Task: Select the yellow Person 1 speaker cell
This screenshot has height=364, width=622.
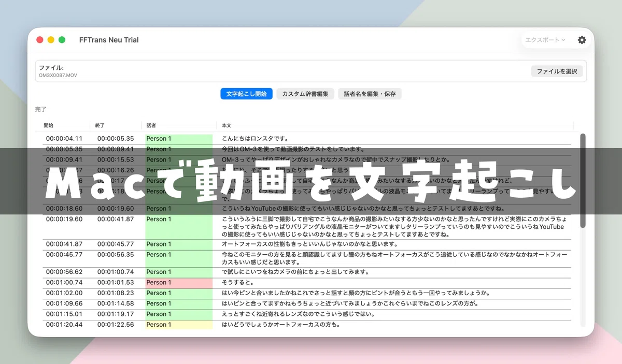Action: (x=179, y=325)
